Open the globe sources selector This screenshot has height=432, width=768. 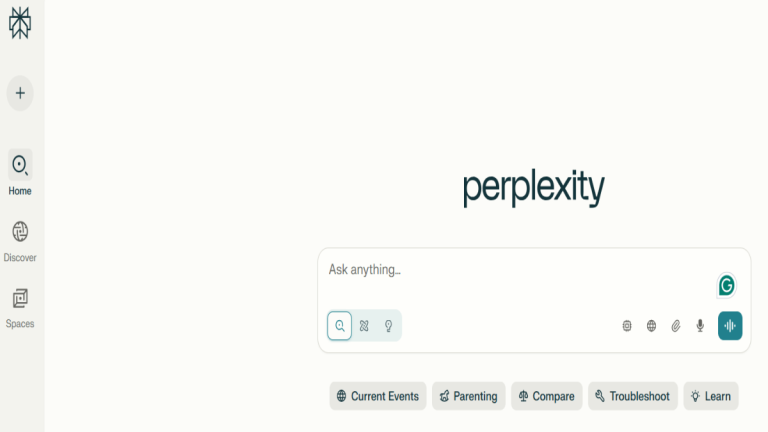[651, 326]
